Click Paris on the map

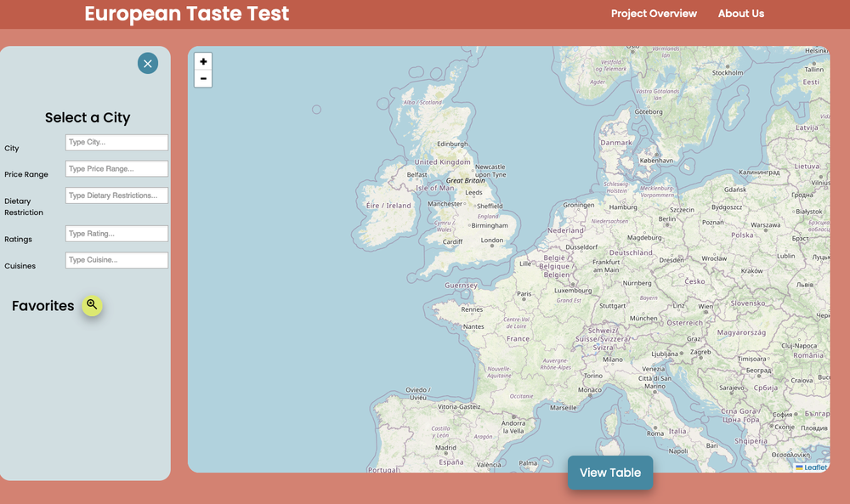(x=524, y=294)
